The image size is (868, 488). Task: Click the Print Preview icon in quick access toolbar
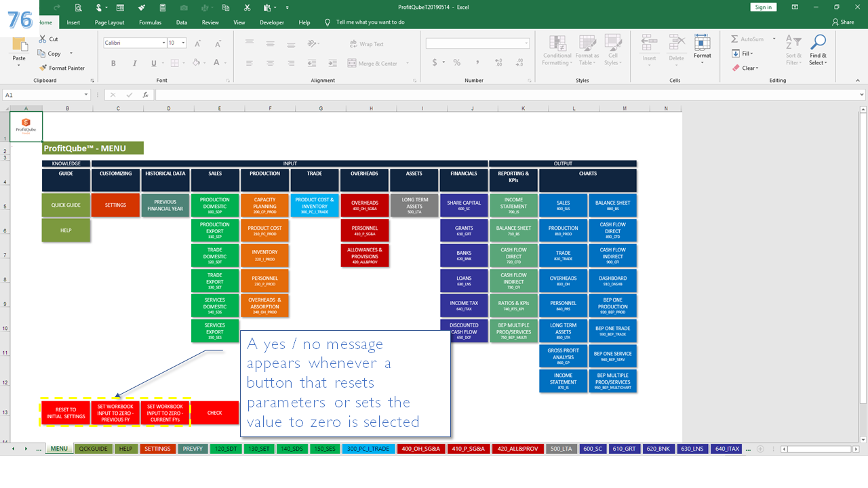tap(79, 7)
